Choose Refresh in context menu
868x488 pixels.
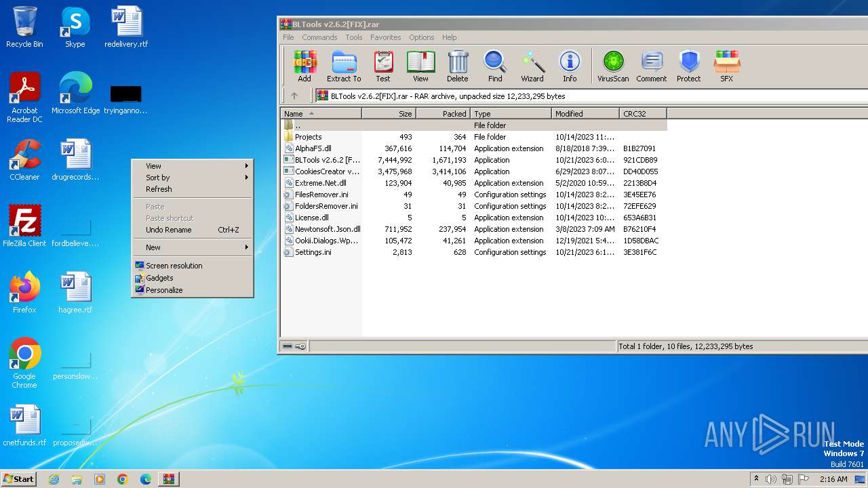[193, 189]
